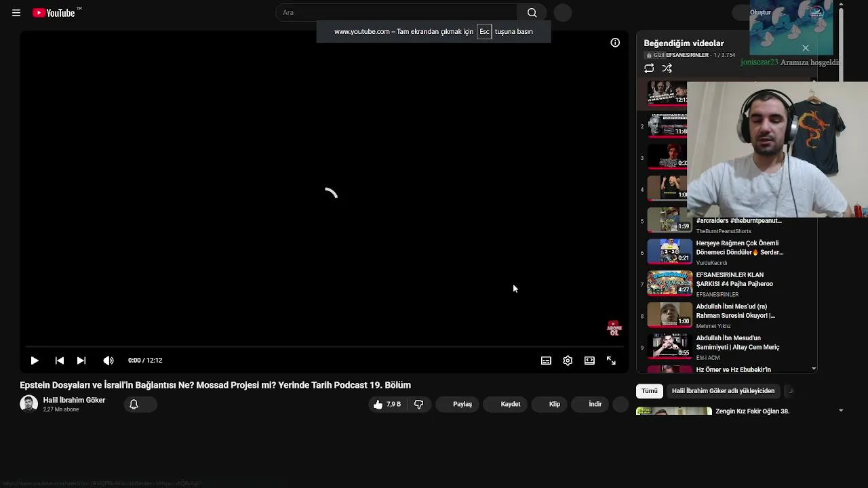Open Halil İbrahim Göker channel avatar
Image resolution: width=868 pixels, height=488 pixels.
click(x=28, y=404)
